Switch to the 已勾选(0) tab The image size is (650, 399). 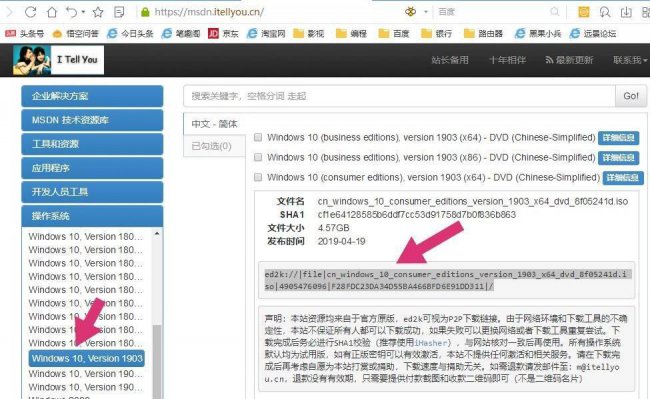pos(214,146)
